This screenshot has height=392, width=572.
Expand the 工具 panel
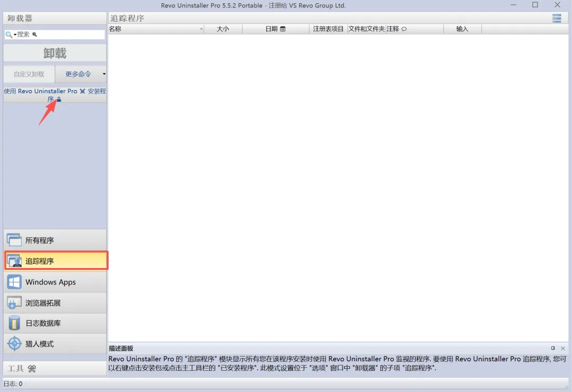(x=55, y=369)
